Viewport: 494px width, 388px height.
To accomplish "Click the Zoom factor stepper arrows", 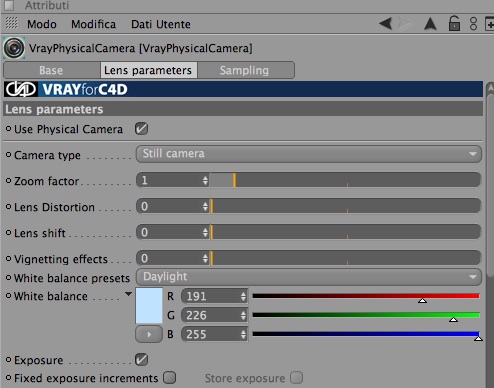I will [x=205, y=180].
